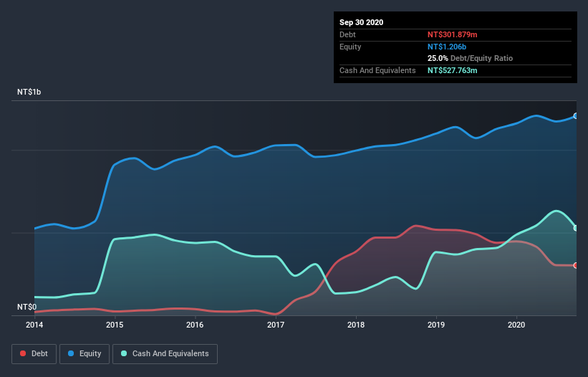Click the 2017 axis label
Screen dimensions: 588x377
point(276,325)
